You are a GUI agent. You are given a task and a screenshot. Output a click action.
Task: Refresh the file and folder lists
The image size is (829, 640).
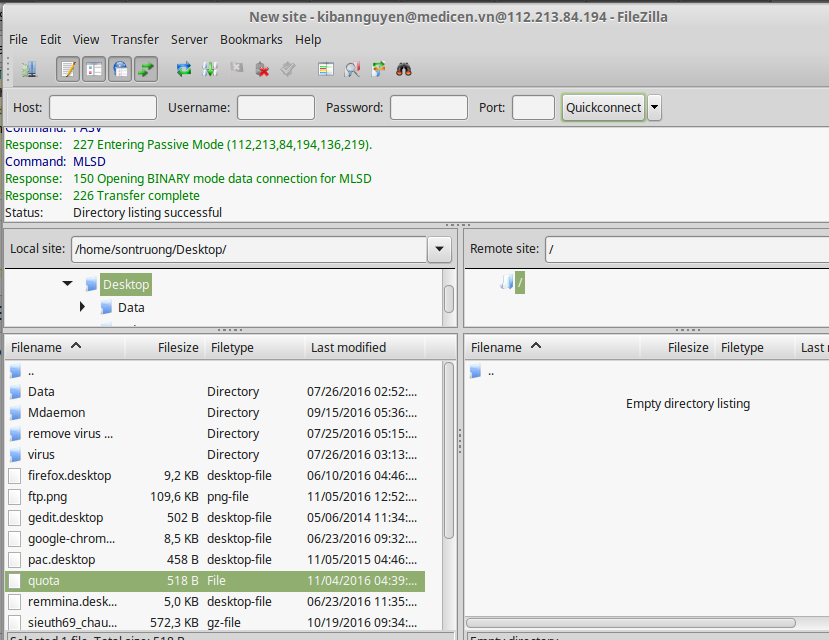tap(183, 69)
